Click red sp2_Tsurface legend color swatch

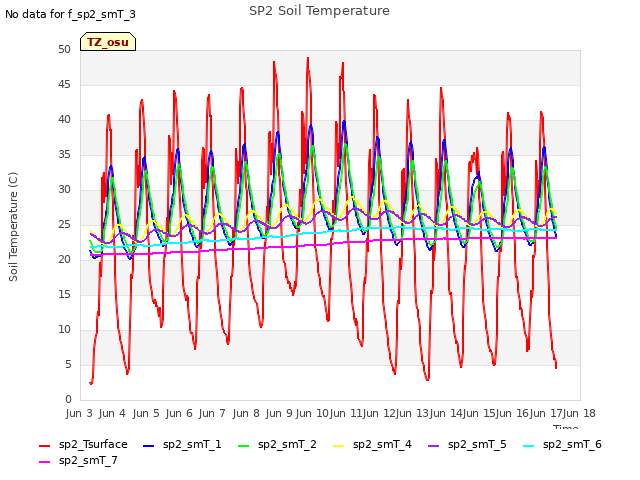(x=44, y=446)
